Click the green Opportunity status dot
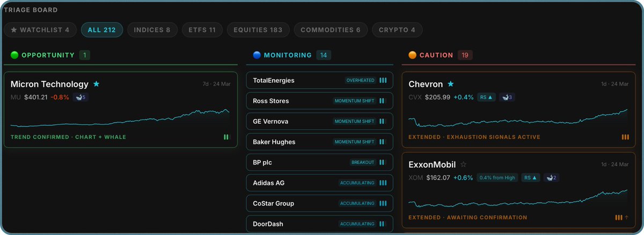This screenshot has width=644, height=235. tap(14, 55)
